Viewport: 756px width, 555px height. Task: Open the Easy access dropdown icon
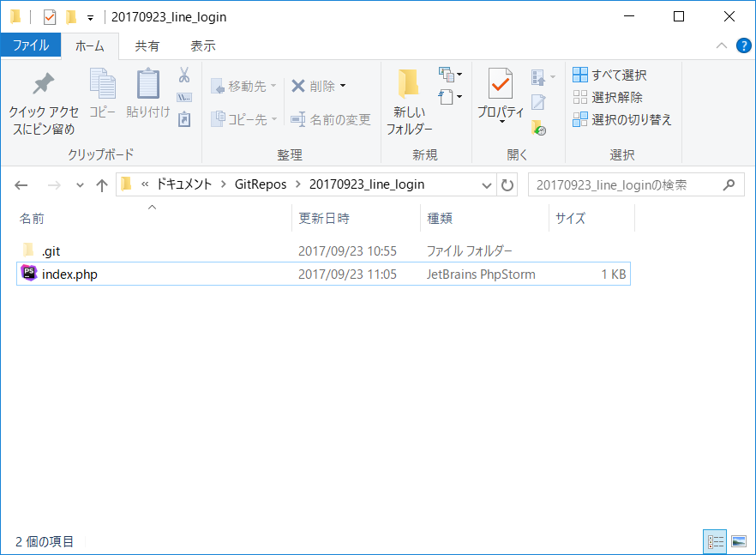click(x=450, y=97)
